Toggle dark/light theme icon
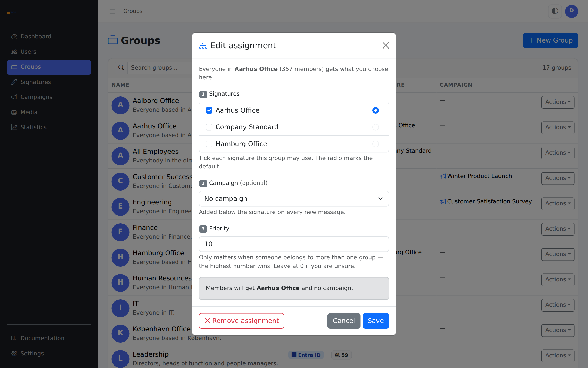This screenshot has height=368, width=588. point(555,11)
